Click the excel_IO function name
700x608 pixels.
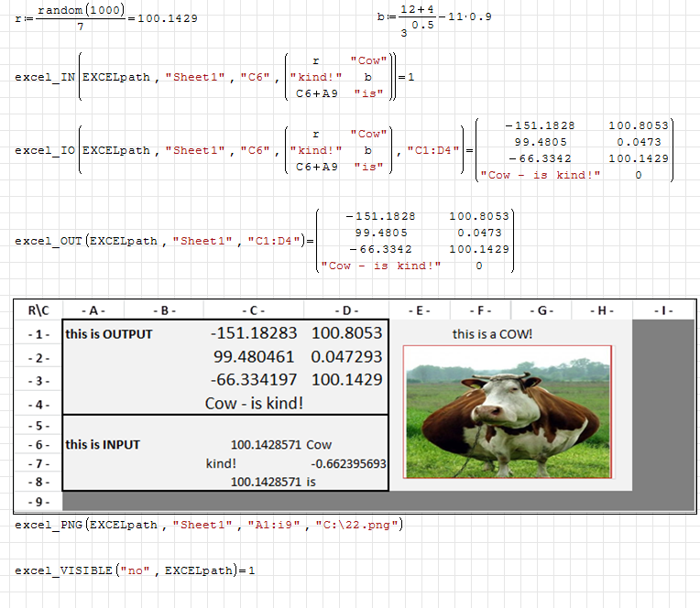coord(45,150)
